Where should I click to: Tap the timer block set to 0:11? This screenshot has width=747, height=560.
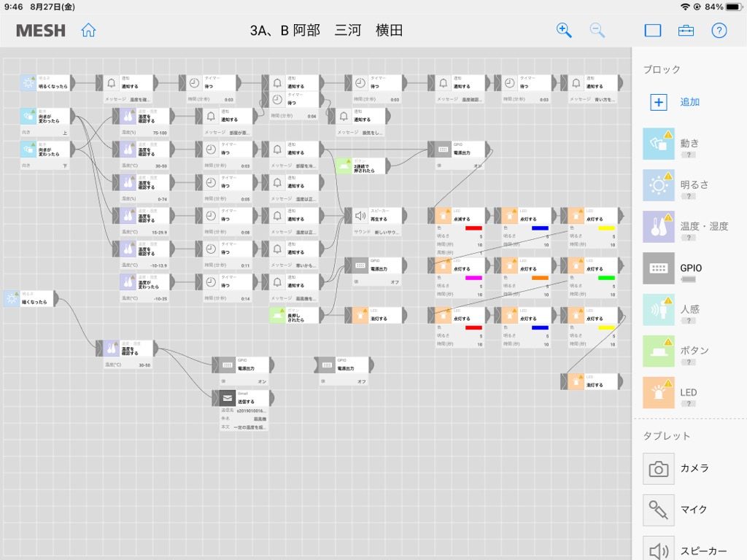pyautogui.click(x=226, y=249)
